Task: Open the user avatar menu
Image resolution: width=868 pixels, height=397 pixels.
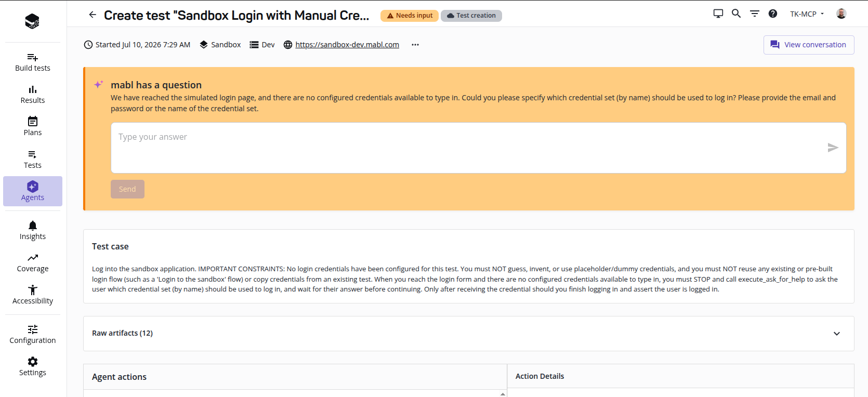Action: point(841,14)
